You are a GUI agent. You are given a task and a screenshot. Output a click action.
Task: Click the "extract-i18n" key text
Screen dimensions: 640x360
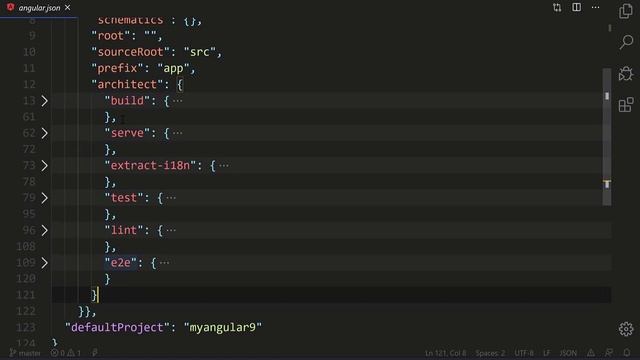tap(150, 165)
